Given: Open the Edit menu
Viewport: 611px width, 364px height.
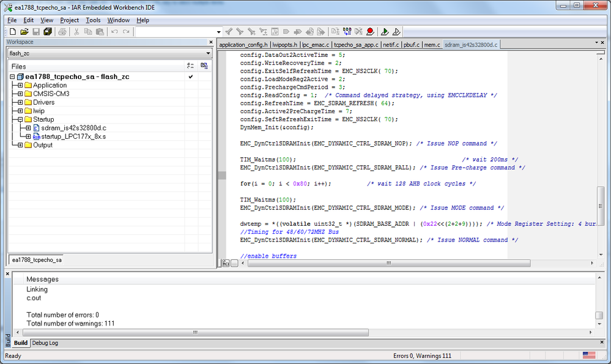Looking at the screenshot, I should [29, 20].
